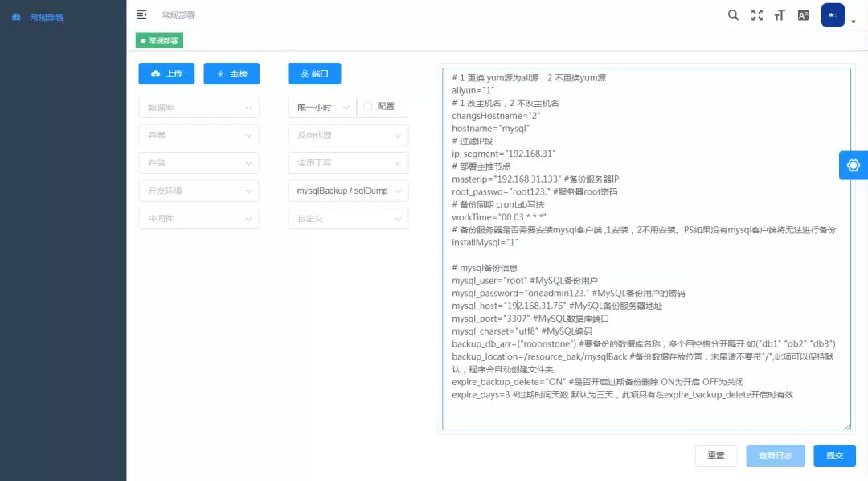Open 常规部署 in the sidebar menu
The height and width of the screenshot is (481, 868).
[x=47, y=17]
